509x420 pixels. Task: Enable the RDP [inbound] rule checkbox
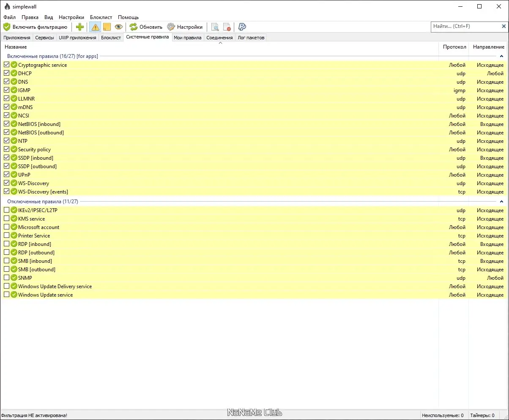point(6,244)
